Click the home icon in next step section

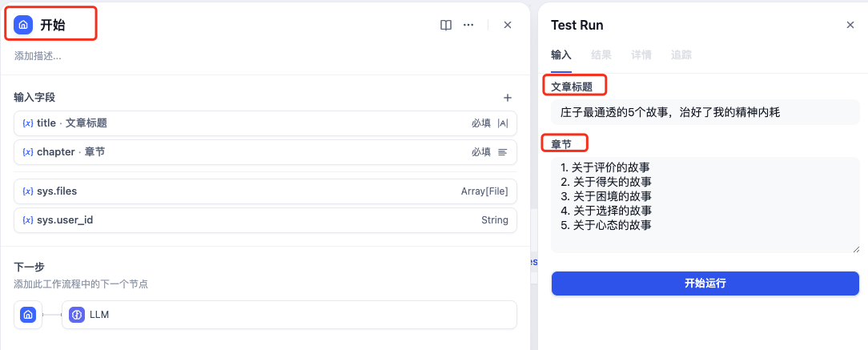tap(28, 315)
